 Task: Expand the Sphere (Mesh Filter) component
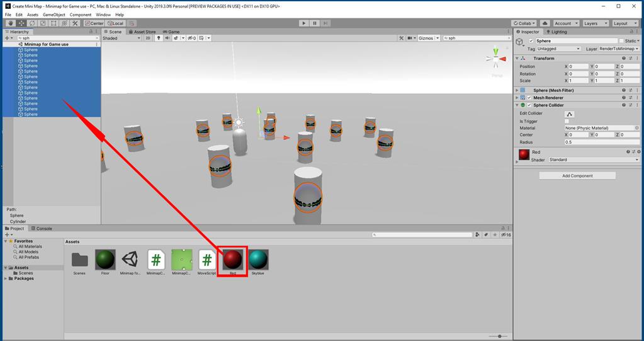(517, 91)
